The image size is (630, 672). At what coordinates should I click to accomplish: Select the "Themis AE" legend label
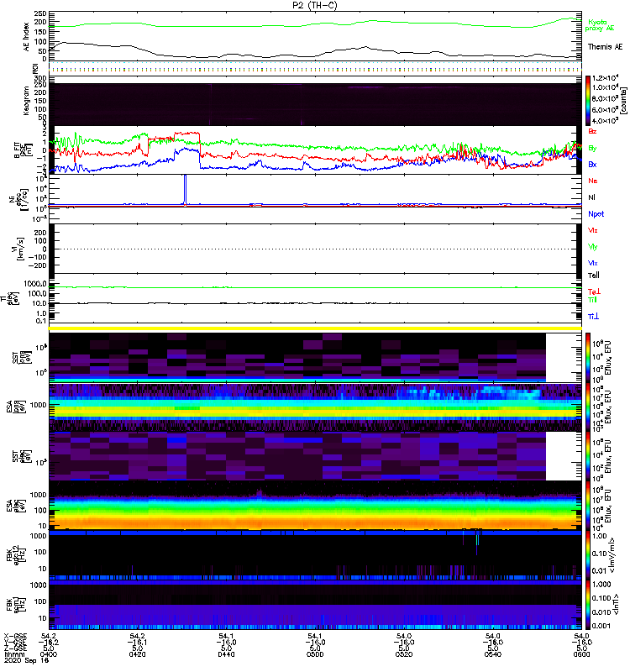point(605,47)
